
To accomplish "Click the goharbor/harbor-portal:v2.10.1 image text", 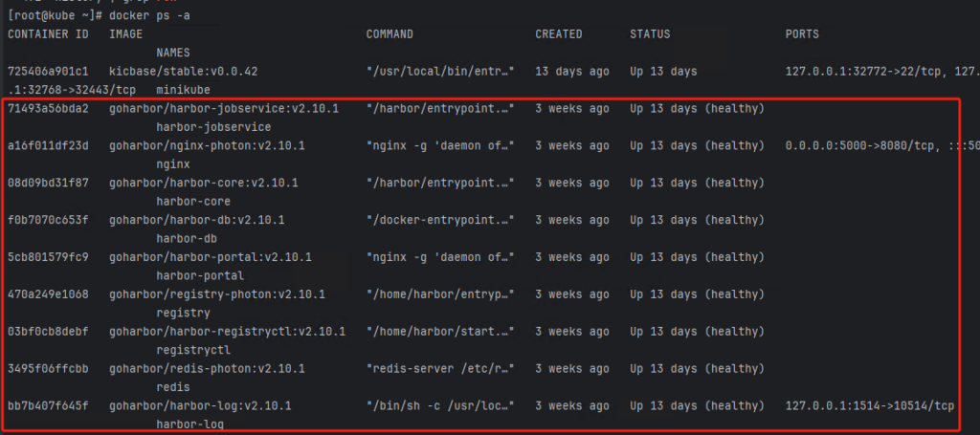I will (211, 257).
